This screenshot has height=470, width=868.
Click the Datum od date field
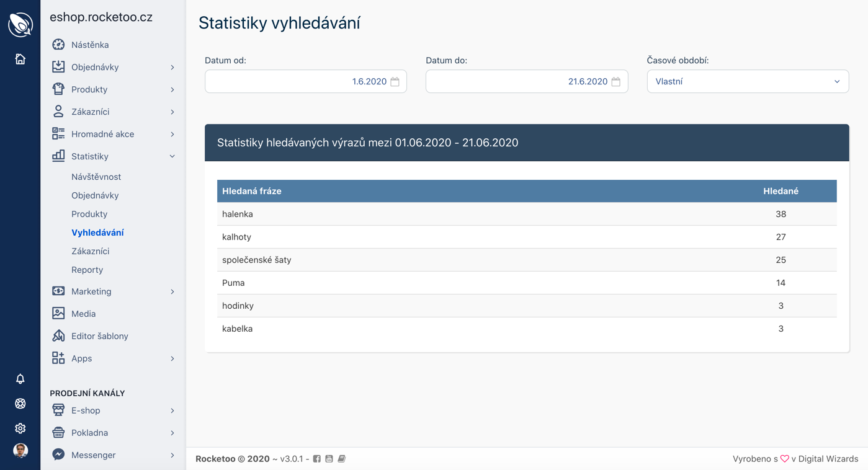coord(306,81)
